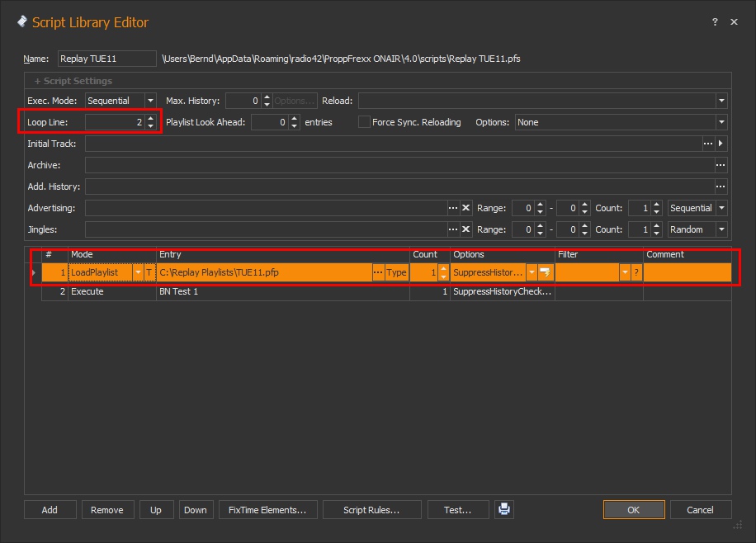Adjust Jingles Range end stepper
756x543 pixels.
click(585, 229)
